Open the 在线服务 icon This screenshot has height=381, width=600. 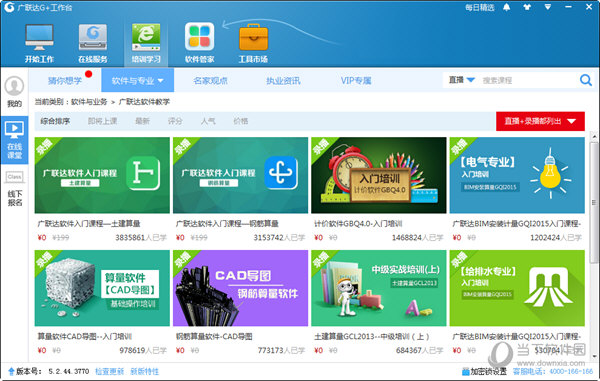(93, 37)
